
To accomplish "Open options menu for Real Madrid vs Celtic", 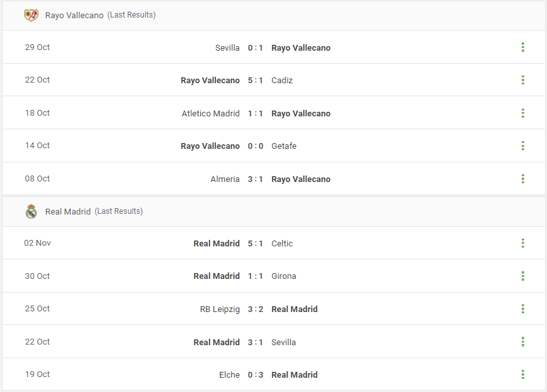I will tap(522, 243).
